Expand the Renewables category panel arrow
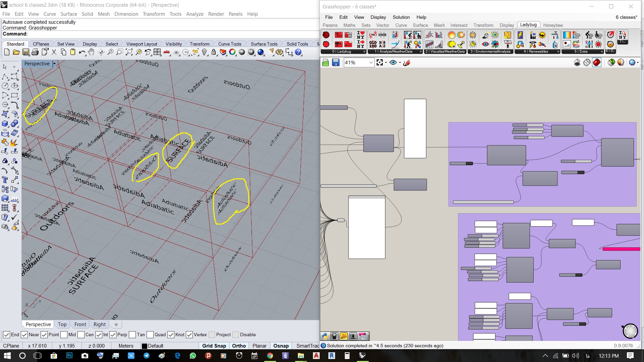 point(558,52)
